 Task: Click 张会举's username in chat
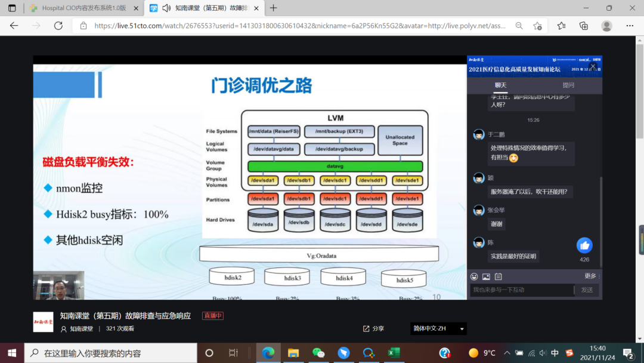coord(496,210)
